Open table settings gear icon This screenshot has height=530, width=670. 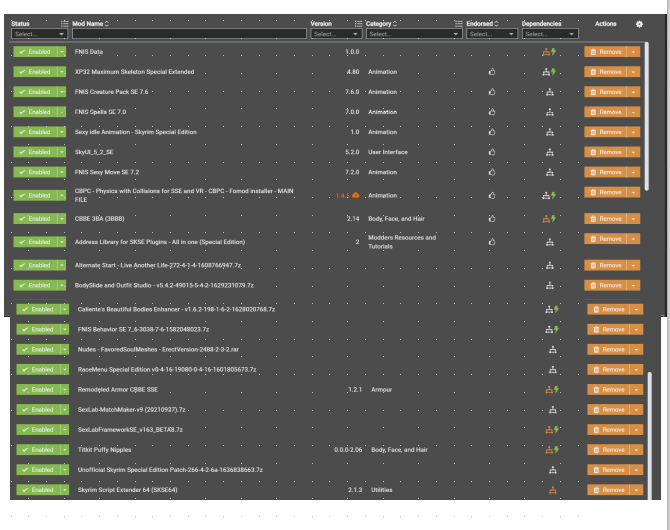pyautogui.click(x=639, y=24)
